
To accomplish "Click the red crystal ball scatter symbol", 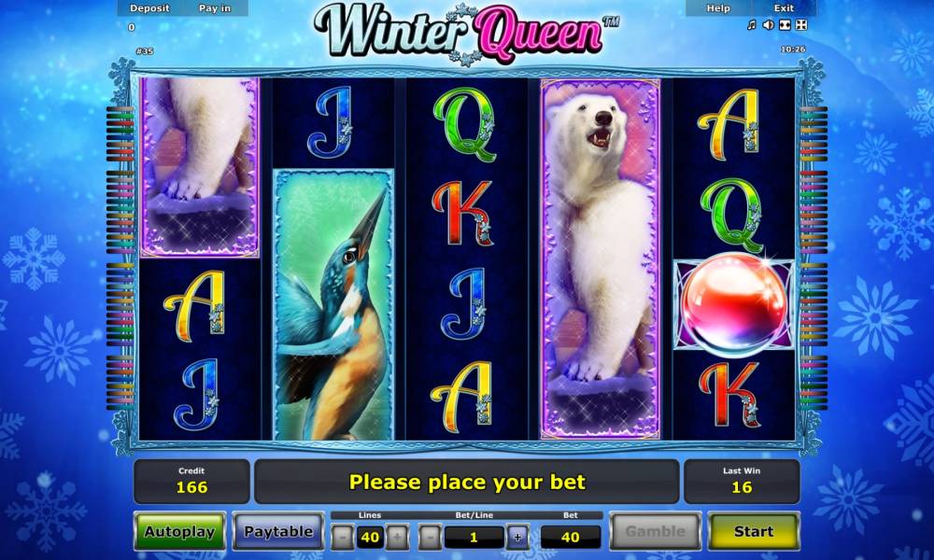I will 734,304.
